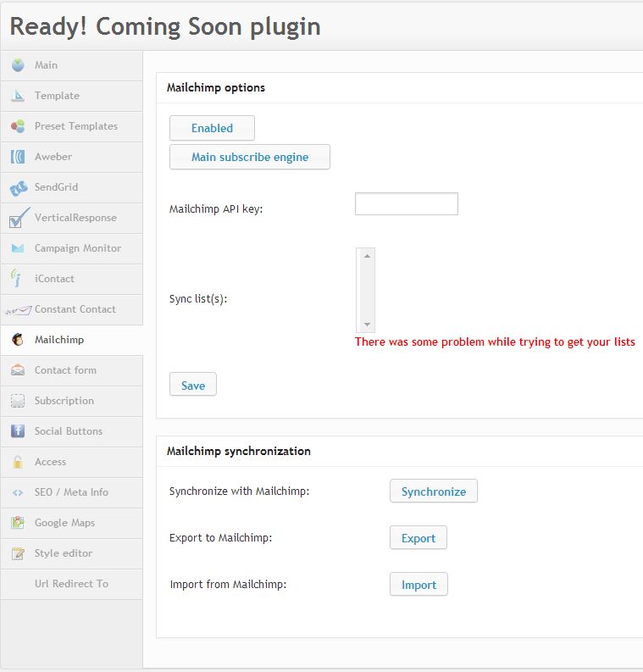The width and height of the screenshot is (643, 672).
Task: Open the Style editor tab
Action: [71, 553]
